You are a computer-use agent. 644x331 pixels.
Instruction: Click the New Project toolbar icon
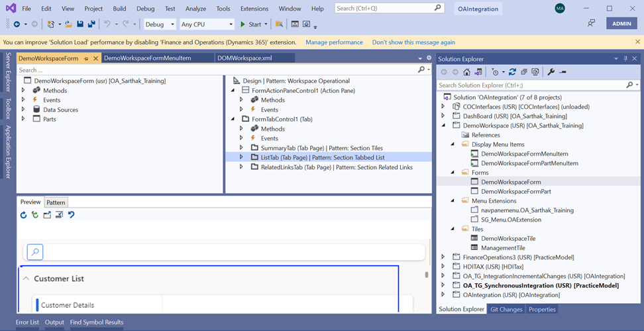[50, 25]
